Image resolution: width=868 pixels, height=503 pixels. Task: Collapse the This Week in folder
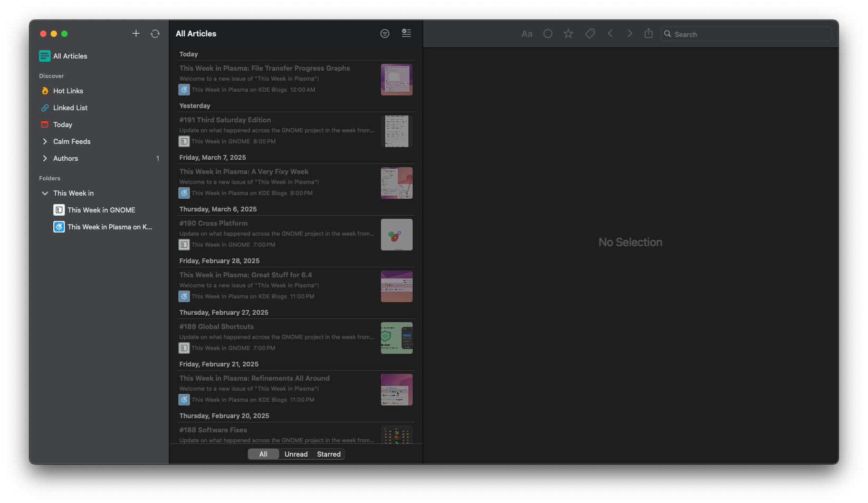45,194
